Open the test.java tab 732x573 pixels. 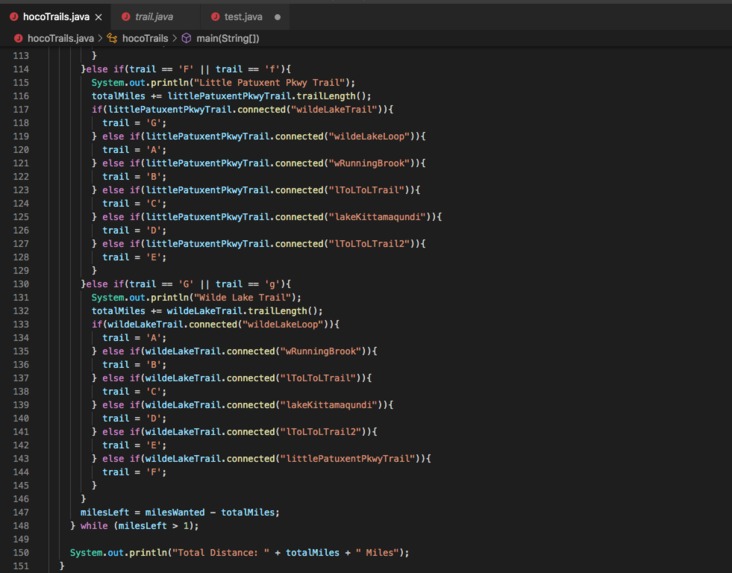click(243, 17)
